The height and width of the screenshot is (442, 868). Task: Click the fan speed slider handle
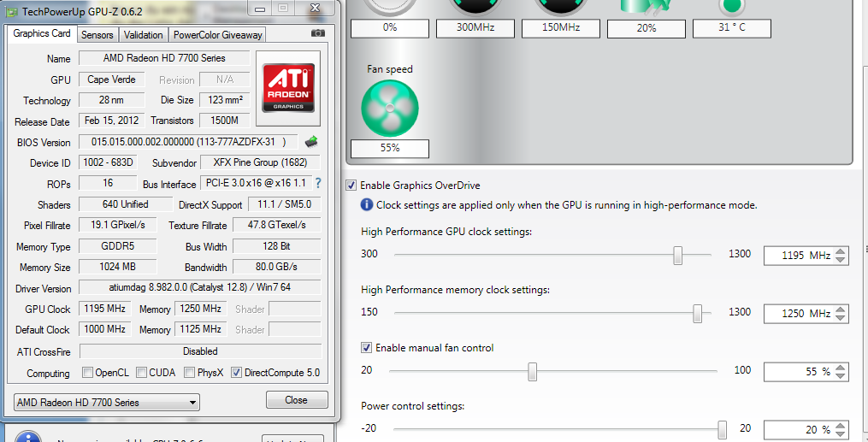coord(532,372)
